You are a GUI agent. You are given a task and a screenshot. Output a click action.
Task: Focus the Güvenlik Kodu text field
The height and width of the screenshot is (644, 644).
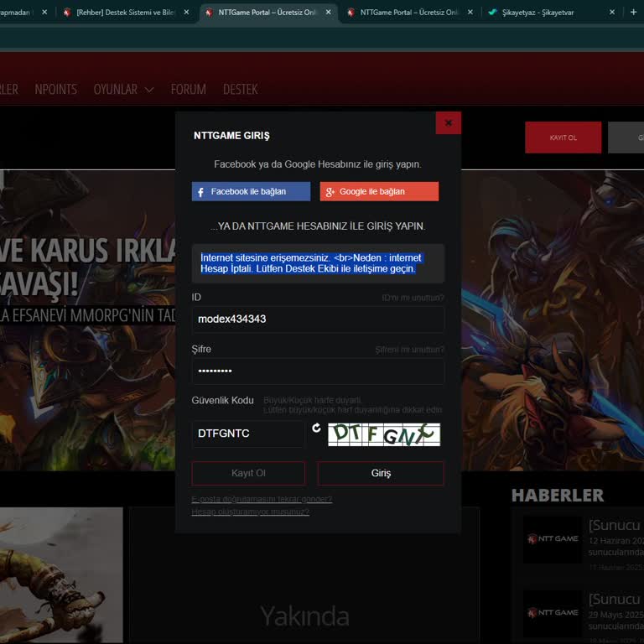tap(248, 434)
